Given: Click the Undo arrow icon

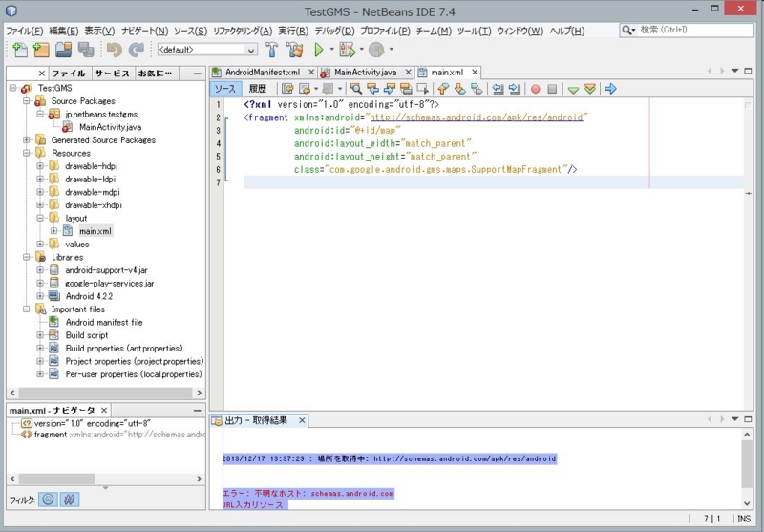Looking at the screenshot, I should tap(114, 50).
